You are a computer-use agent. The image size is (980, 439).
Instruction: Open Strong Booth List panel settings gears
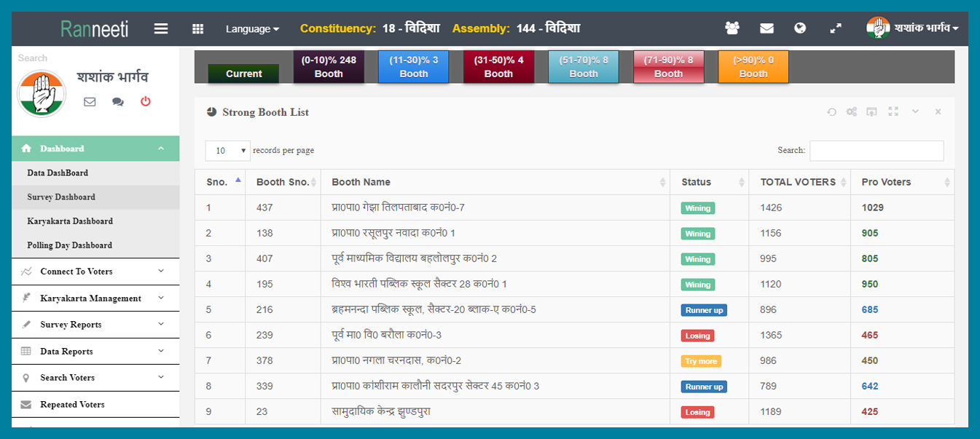[851, 112]
